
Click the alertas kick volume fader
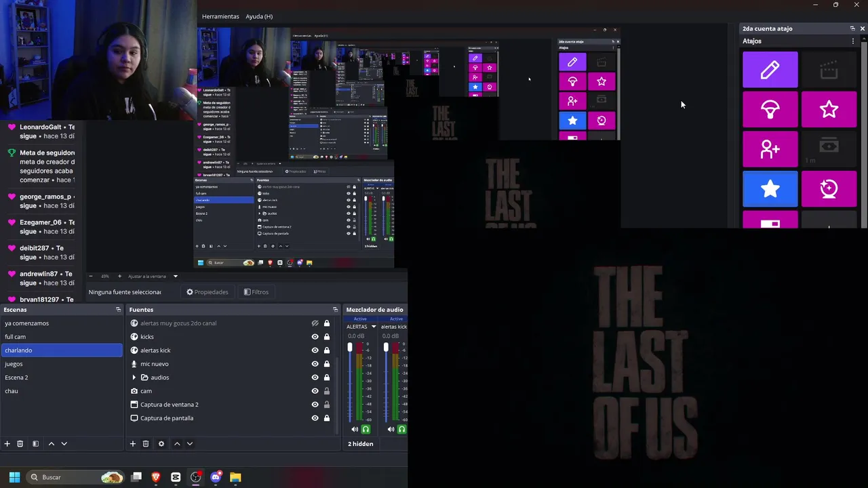(x=386, y=348)
